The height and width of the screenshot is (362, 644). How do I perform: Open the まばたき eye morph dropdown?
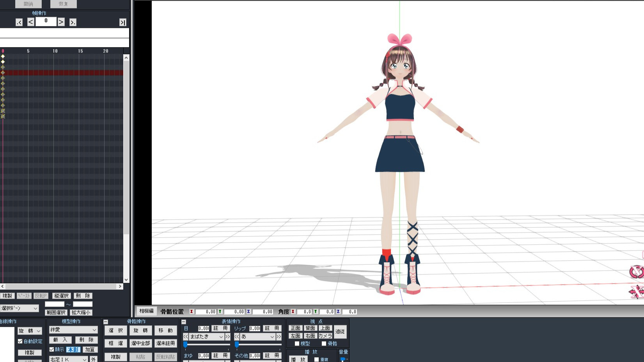click(206, 337)
